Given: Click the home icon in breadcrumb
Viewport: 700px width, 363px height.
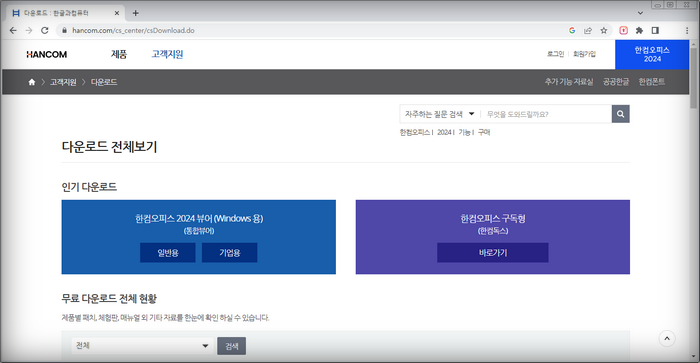Looking at the screenshot, I should pos(32,82).
